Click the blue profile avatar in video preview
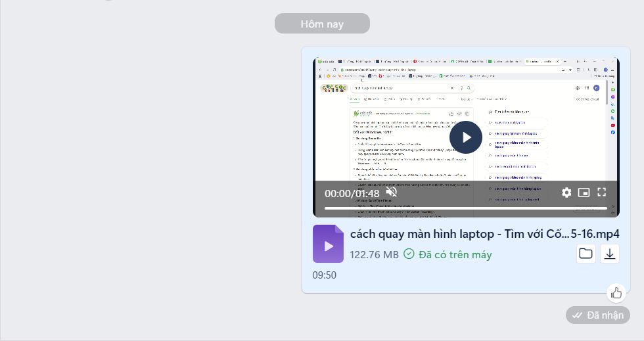This screenshot has height=341, width=644. click(x=596, y=88)
